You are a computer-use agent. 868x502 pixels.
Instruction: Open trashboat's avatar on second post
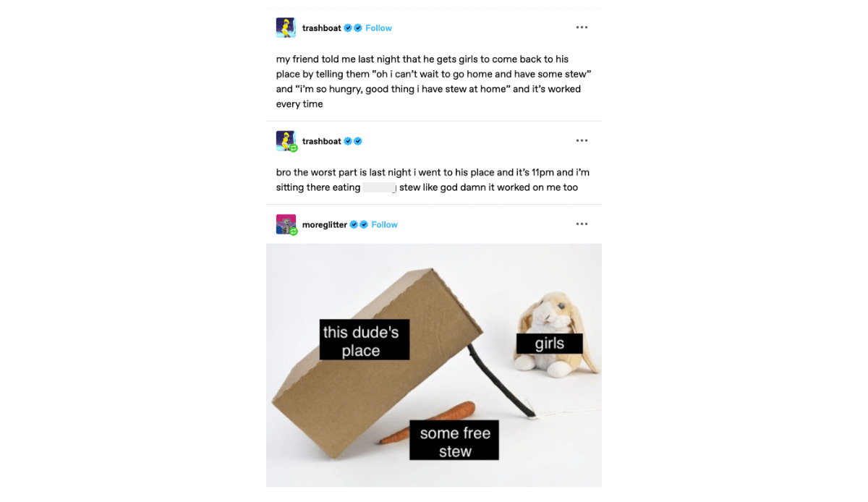(x=286, y=140)
